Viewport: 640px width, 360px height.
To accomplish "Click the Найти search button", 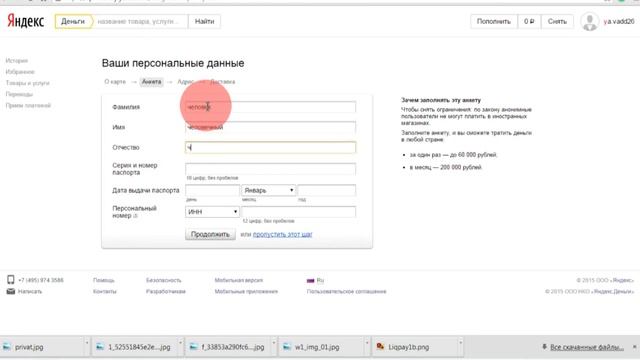I will coord(204,21).
